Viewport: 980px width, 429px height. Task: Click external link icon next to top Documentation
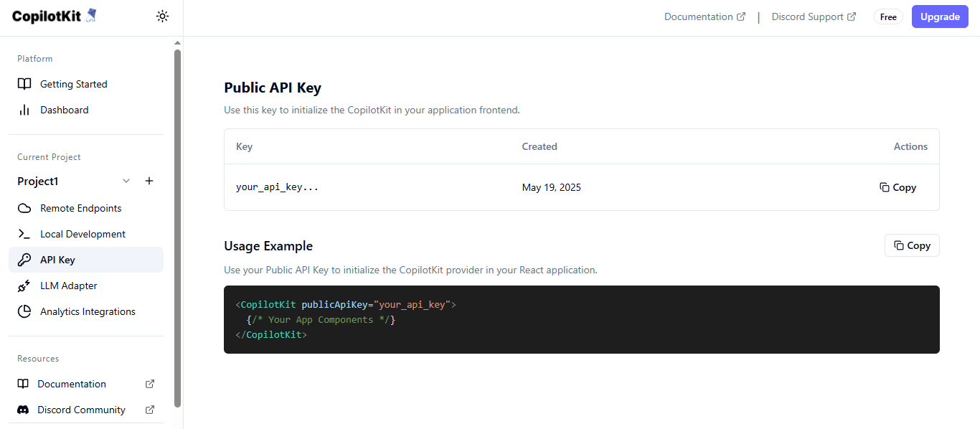pyautogui.click(x=741, y=16)
